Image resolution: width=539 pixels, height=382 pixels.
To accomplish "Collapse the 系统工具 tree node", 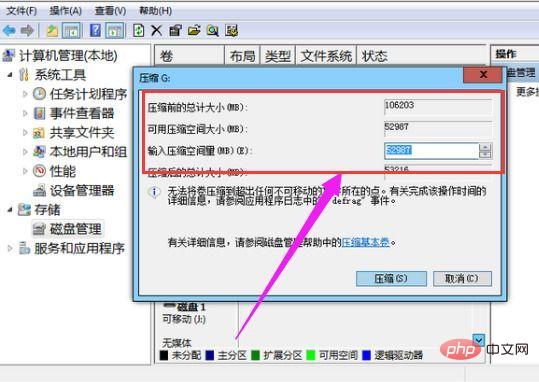I will click(x=10, y=74).
